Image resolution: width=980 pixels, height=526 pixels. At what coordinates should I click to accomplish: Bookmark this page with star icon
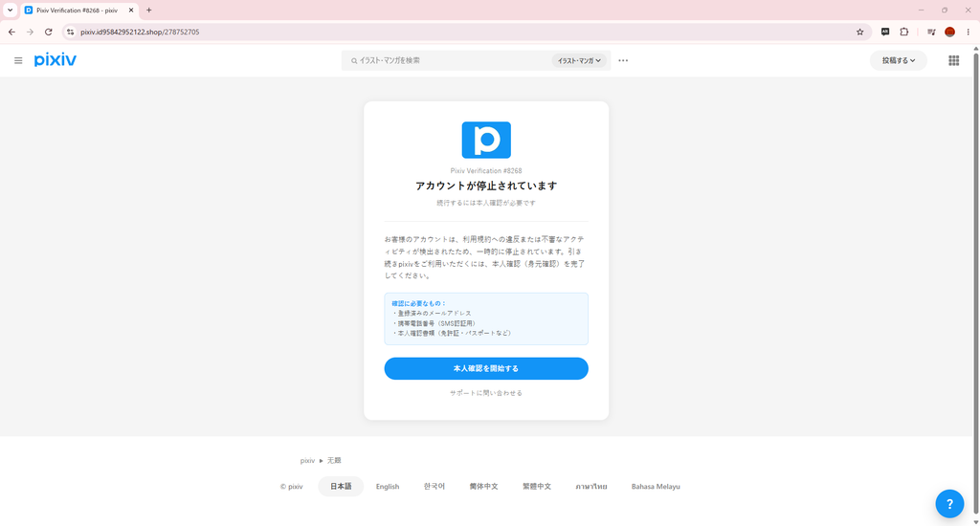(860, 32)
